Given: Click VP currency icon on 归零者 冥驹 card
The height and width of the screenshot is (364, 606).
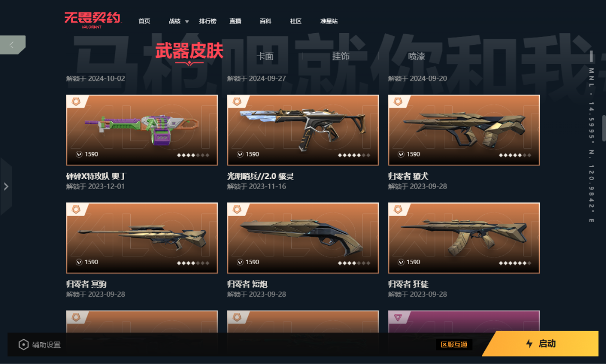Looking at the screenshot, I should (x=79, y=262).
